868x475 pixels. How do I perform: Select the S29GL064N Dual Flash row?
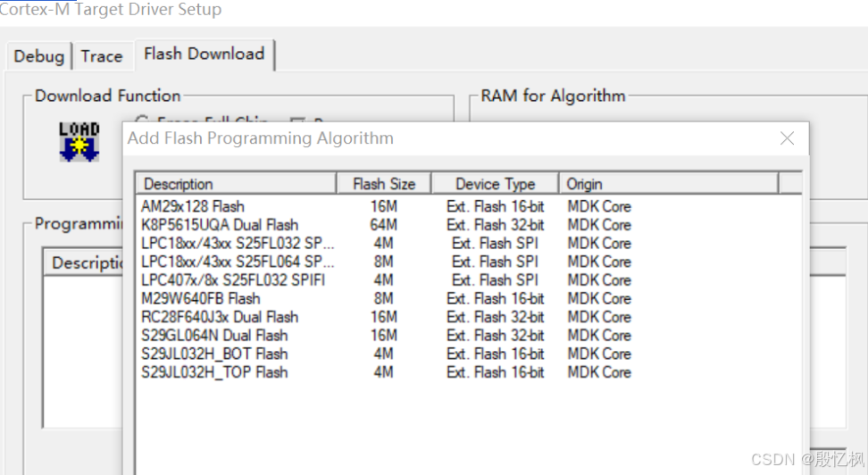pyautogui.click(x=468, y=335)
